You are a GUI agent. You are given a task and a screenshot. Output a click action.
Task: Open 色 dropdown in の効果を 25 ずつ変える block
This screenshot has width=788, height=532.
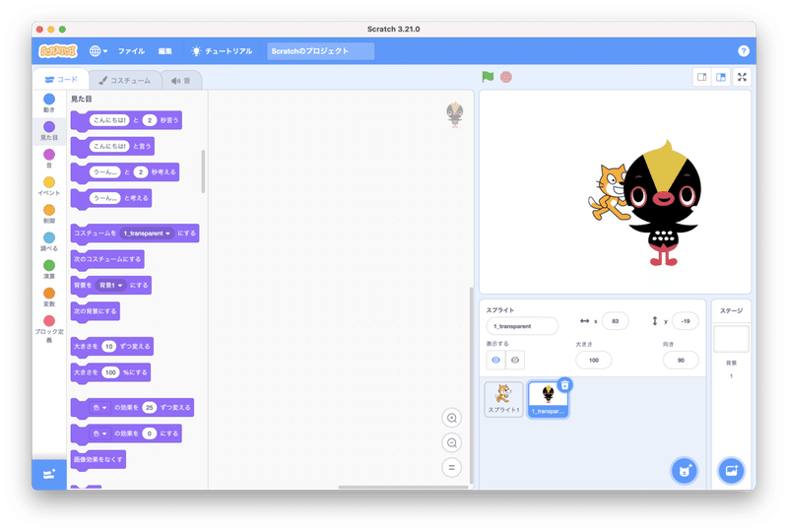click(x=100, y=407)
